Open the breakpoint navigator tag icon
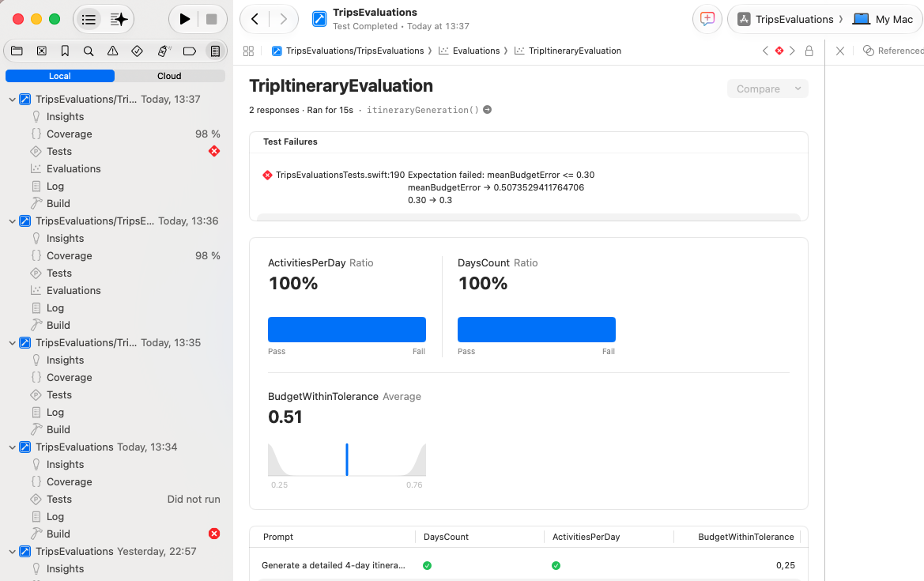 click(189, 51)
